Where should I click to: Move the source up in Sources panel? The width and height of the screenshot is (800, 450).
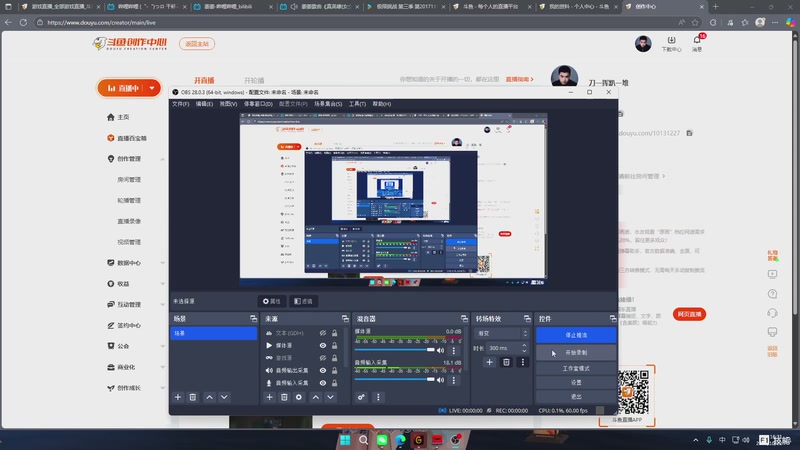316,397
